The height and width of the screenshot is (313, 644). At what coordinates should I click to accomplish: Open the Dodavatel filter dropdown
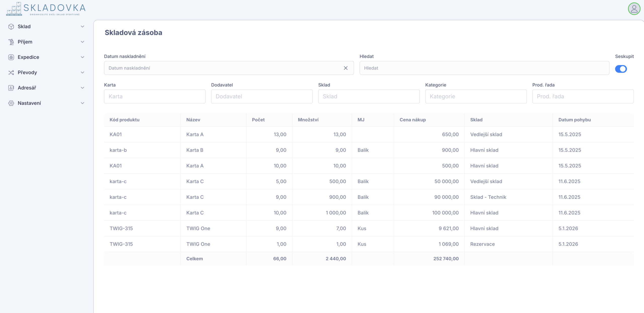tap(262, 97)
